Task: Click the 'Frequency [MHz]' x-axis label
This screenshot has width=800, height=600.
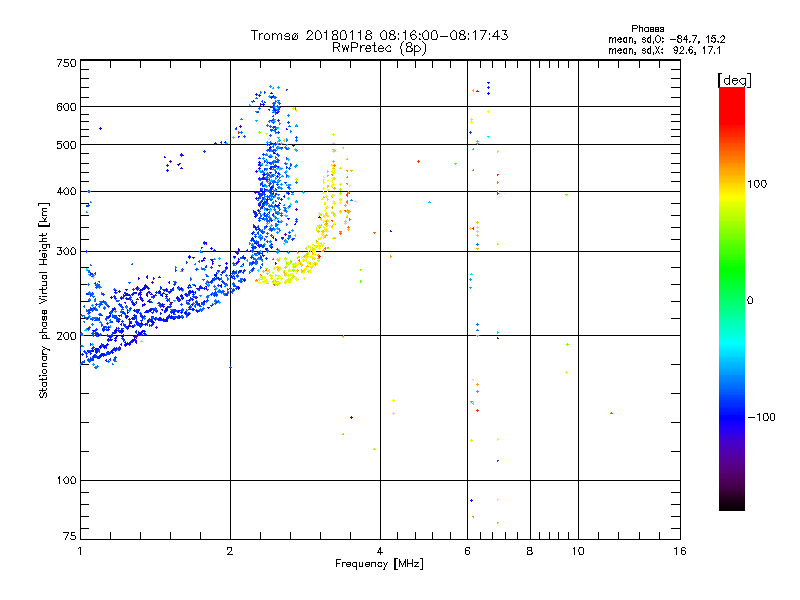Action: click(x=379, y=564)
